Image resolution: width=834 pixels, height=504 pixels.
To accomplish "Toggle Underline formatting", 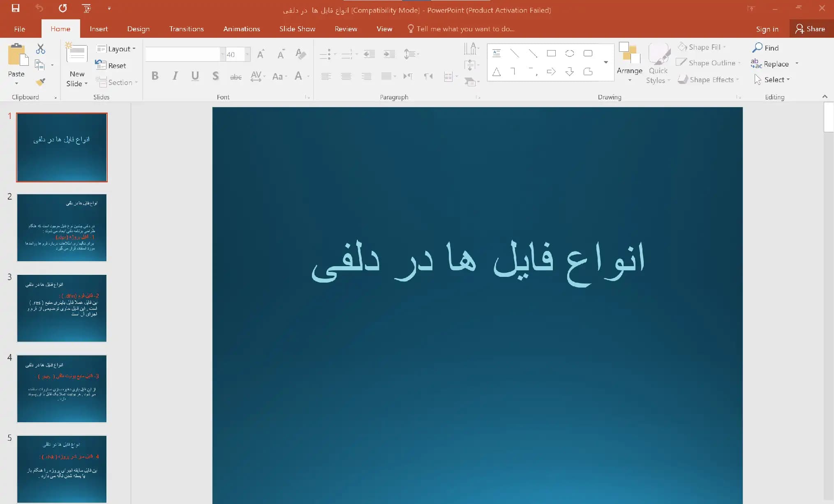I will [195, 76].
